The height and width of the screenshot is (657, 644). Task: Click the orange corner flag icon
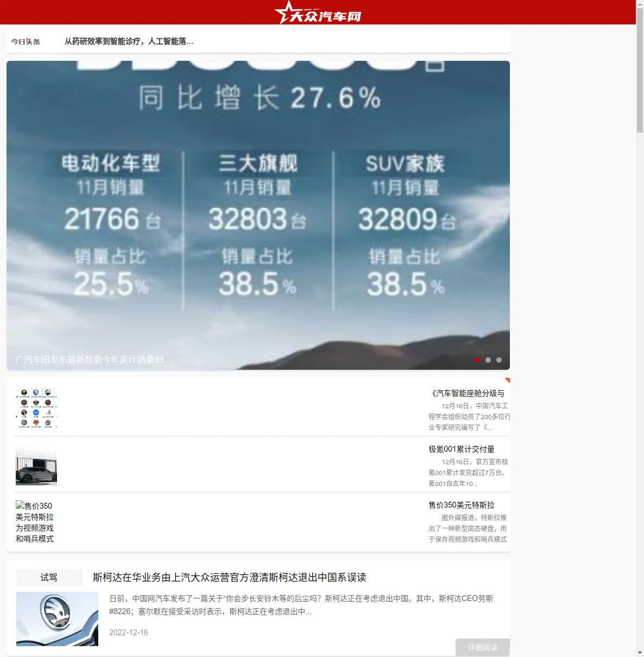tap(507, 381)
